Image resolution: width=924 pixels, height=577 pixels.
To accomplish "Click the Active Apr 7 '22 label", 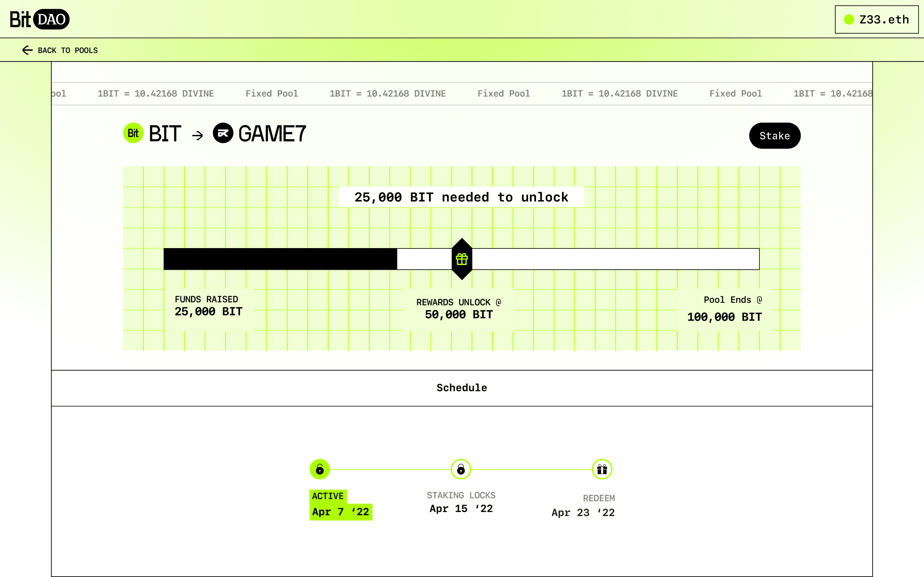I will point(340,511).
